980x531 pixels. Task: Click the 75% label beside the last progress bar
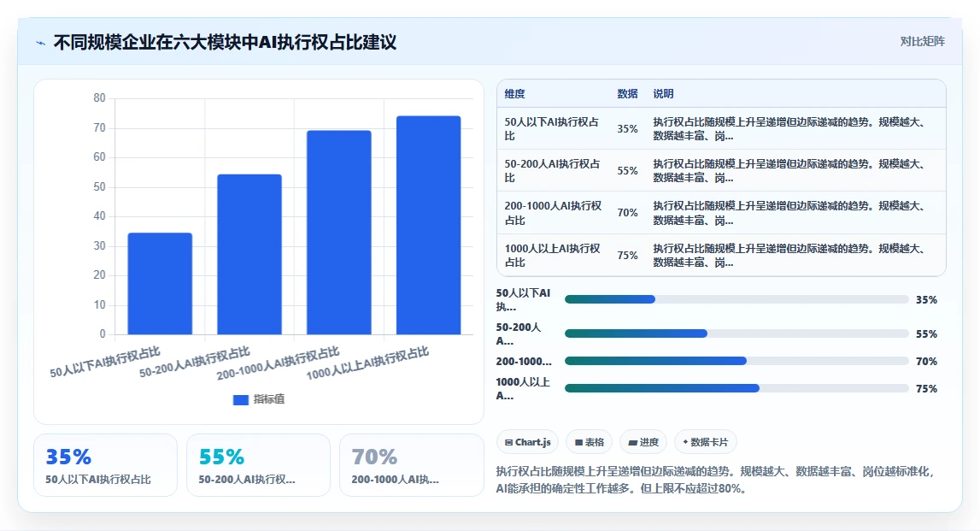tap(926, 388)
